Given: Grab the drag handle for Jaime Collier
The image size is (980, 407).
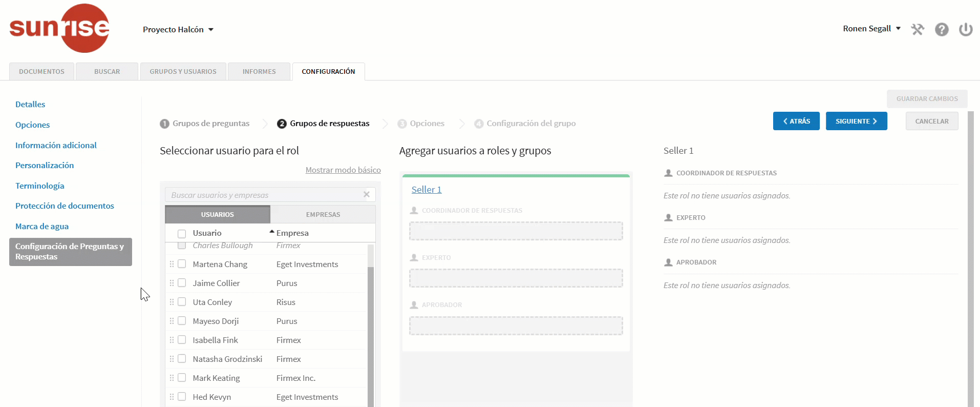Looking at the screenshot, I should point(172,283).
